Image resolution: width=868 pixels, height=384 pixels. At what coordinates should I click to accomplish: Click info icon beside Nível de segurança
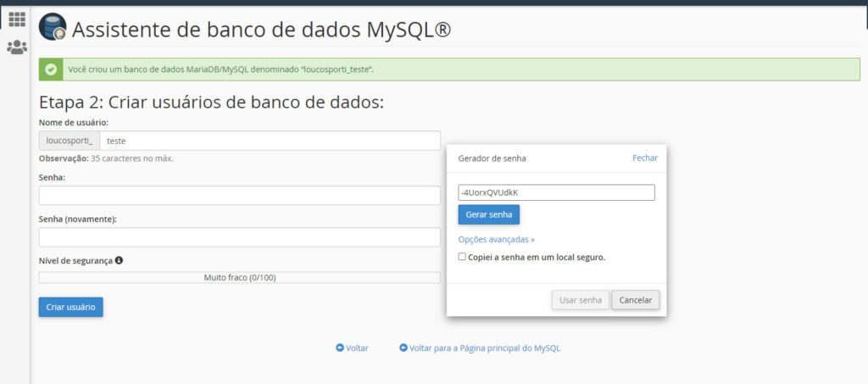point(119,260)
